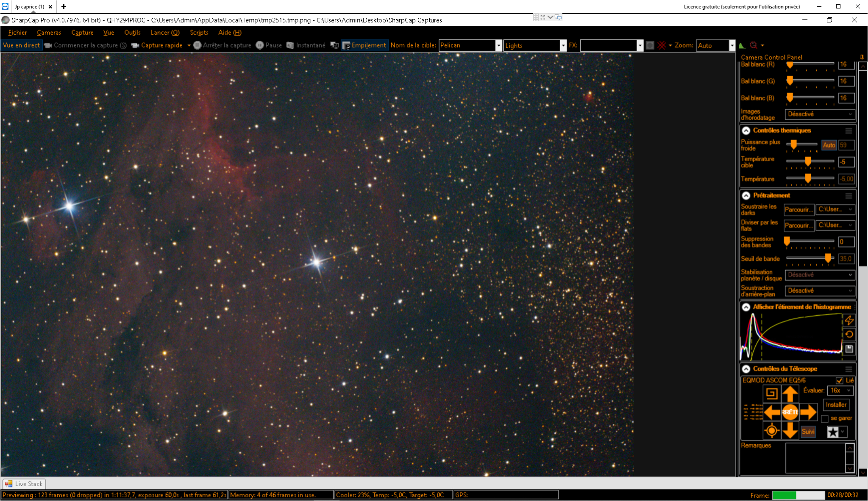This screenshot has height=501, width=868.
Task: Open the Scripts menu
Action: pos(199,33)
